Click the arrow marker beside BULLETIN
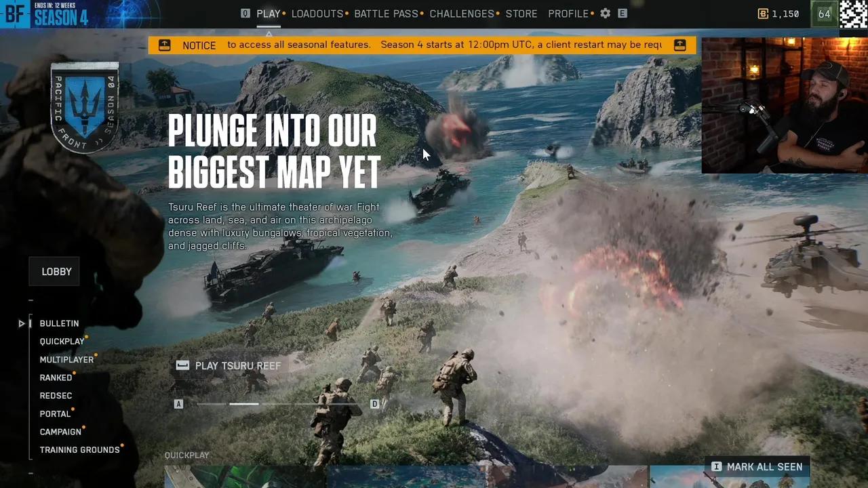868x488 pixels. coord(22,324)
